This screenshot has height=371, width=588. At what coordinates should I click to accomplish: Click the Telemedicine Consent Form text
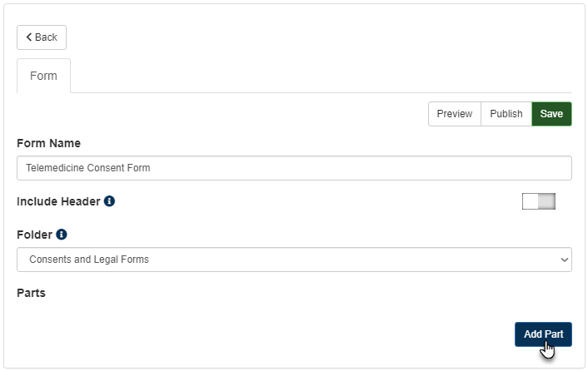tap(87, 168)
